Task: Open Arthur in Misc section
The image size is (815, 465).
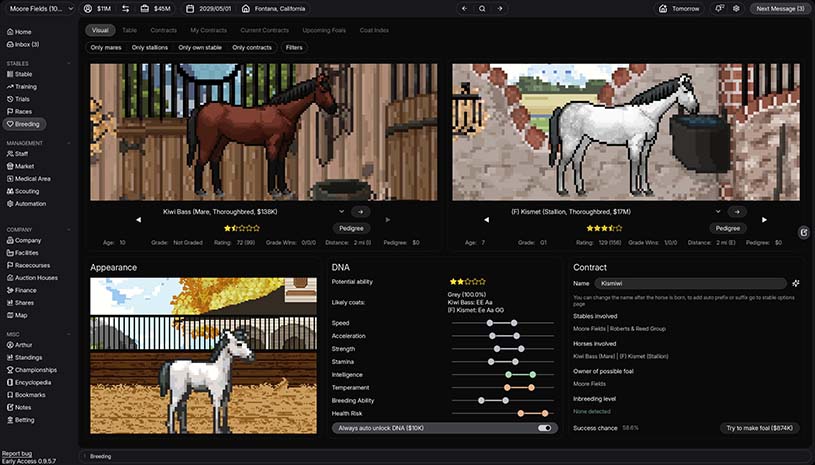Action: [19, 345]
